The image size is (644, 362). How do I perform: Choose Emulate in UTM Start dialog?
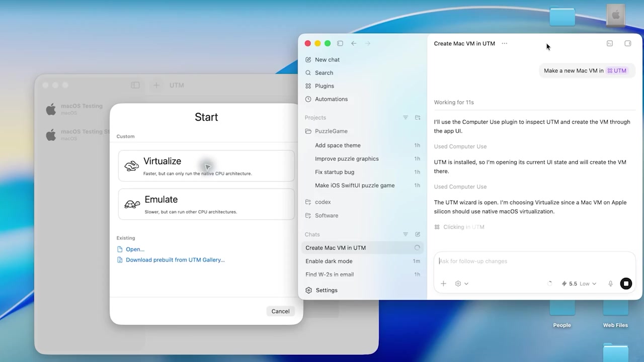click(206, 204)
